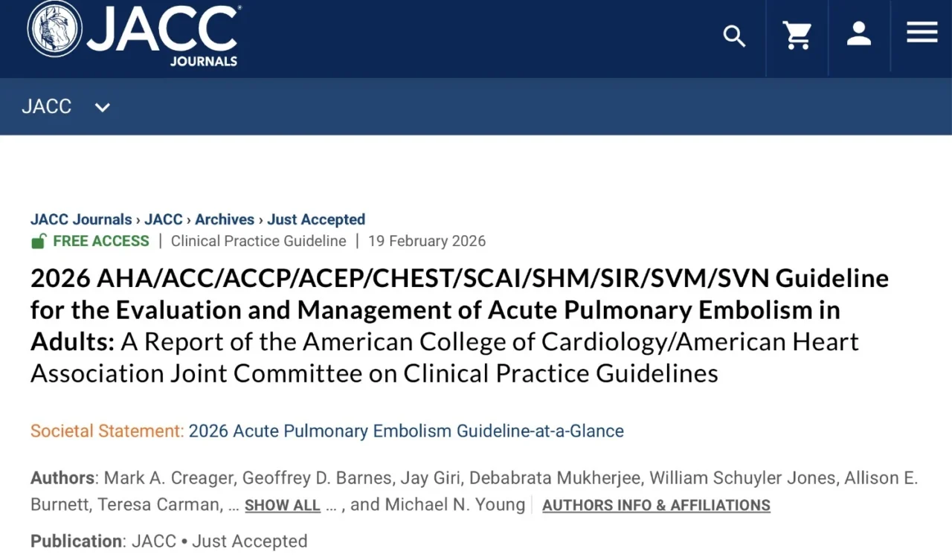952x560 pixels.
Task: Expand the JACC journal selector chevron
Action: click(102, 106)
